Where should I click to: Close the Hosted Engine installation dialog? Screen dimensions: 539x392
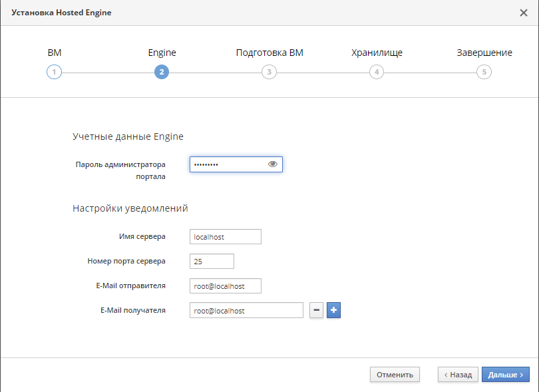coord(524,13)
